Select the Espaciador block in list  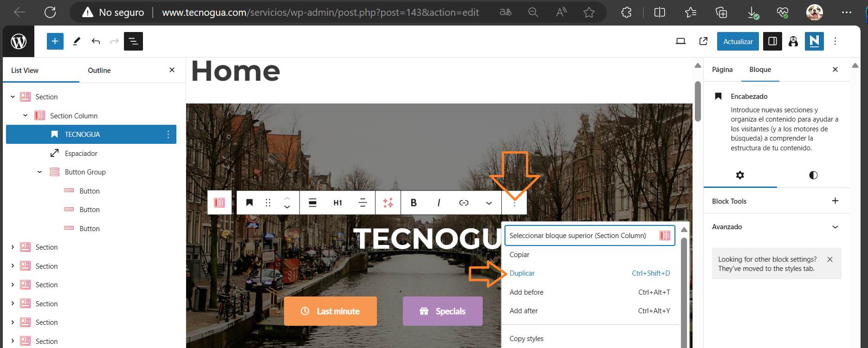tap(81, 153)
